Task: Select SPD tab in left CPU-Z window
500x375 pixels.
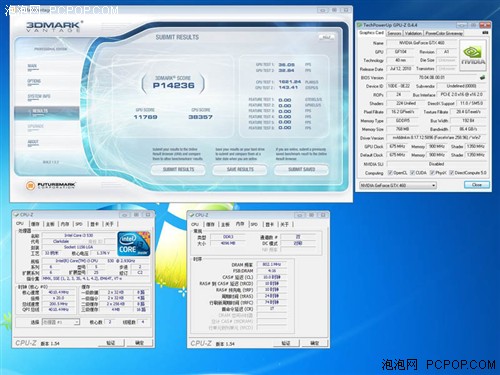Action: (79, 224)
